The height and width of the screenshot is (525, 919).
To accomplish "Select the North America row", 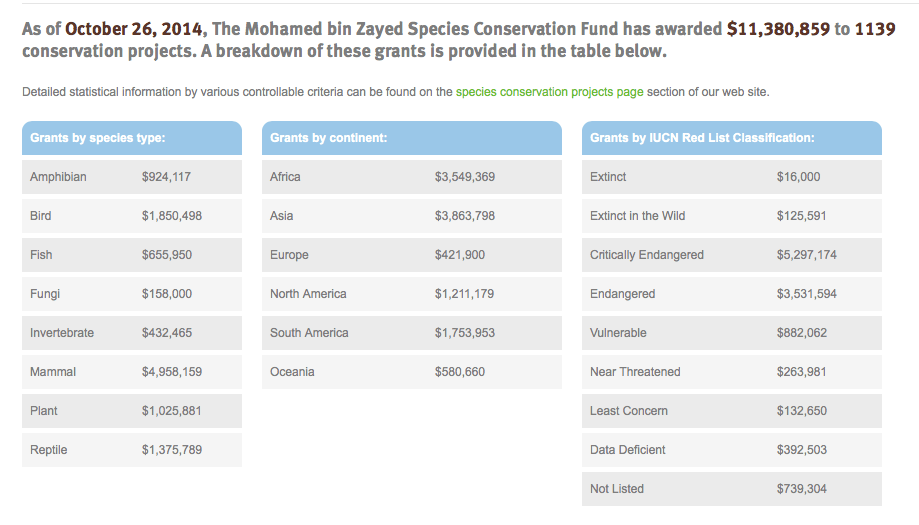I will click(411, 294).
